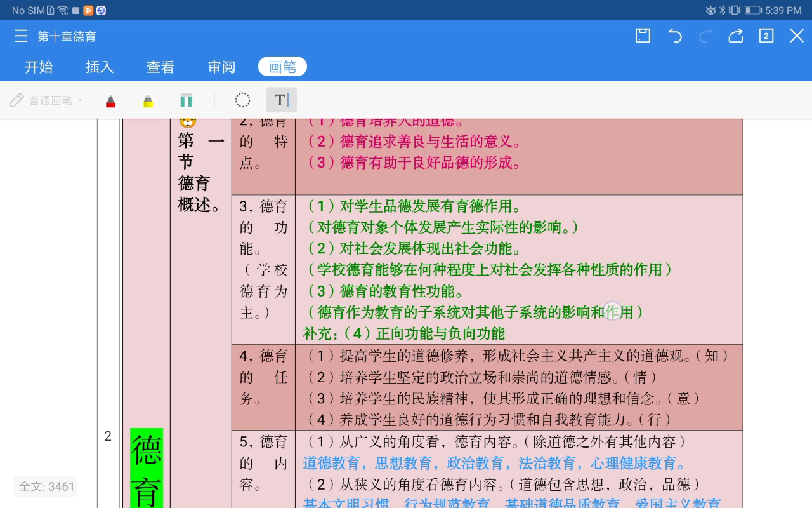Image resolution: width=812 pixels, height=508 pixels.
Task: Switch to the 开始 tab
Action: [x=39, y=67]
